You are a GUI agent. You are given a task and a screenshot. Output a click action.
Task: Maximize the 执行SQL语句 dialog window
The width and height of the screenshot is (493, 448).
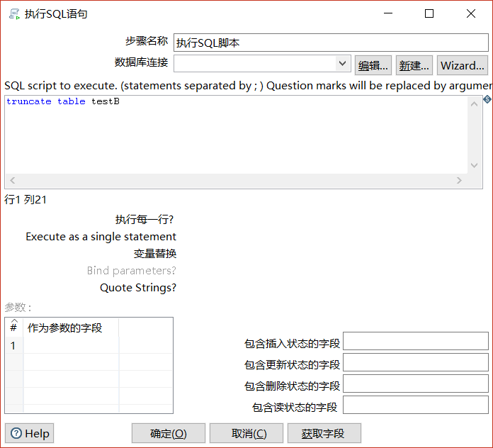pyautogui.click(x=429, y=13)
